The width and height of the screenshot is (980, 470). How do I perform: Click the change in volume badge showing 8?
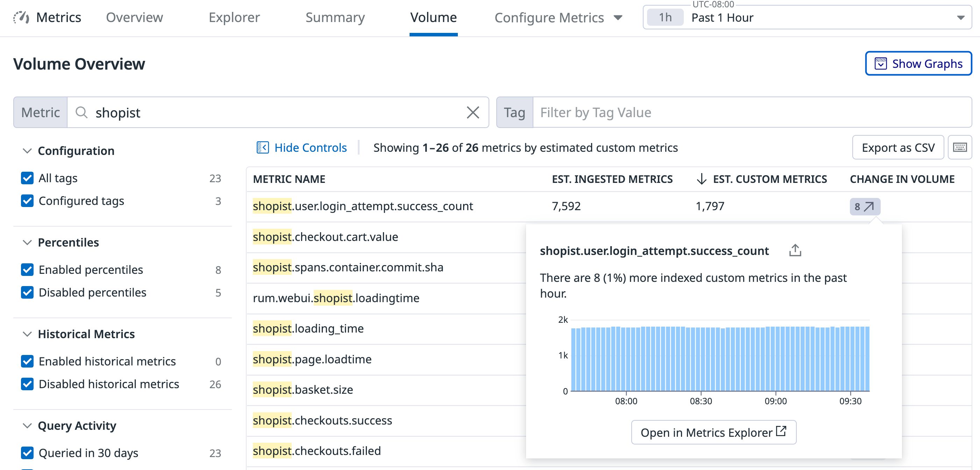click(865, 206)
